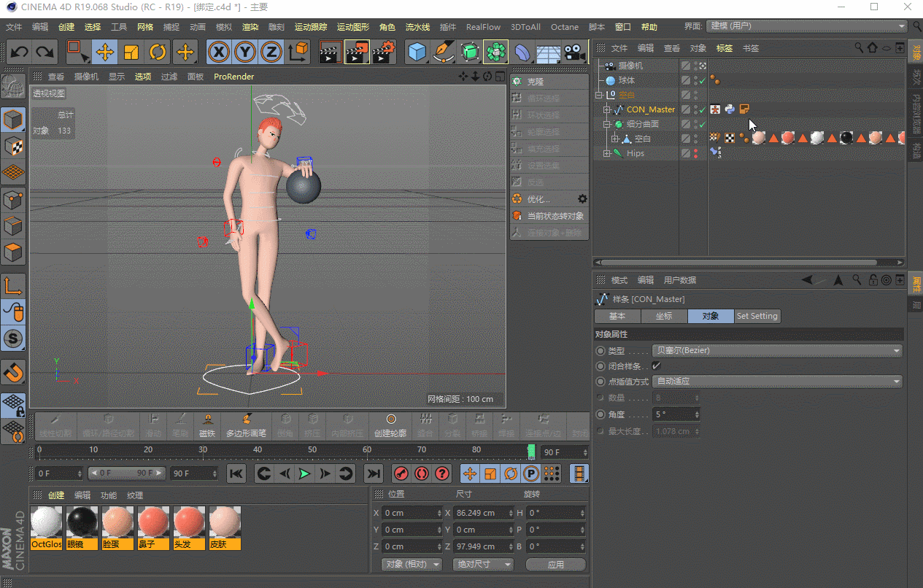Play the animation forward
Image resolution: width=923 pixels, height=588 pixels.
pos(304,473)
